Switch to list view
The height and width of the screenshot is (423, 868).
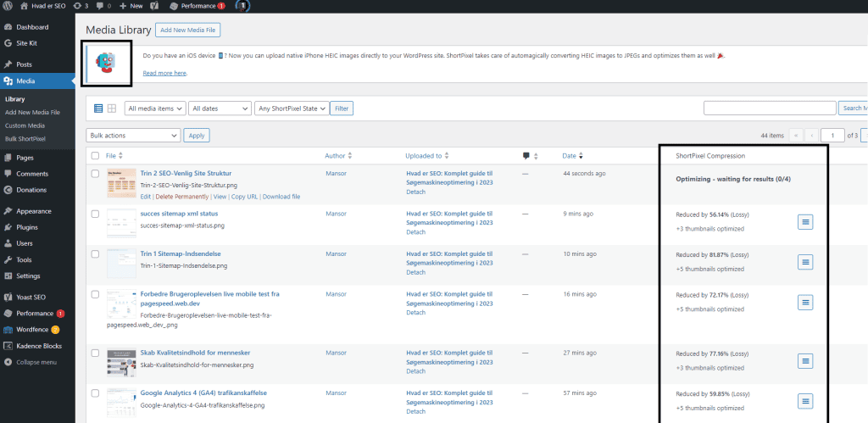(98, 109)
